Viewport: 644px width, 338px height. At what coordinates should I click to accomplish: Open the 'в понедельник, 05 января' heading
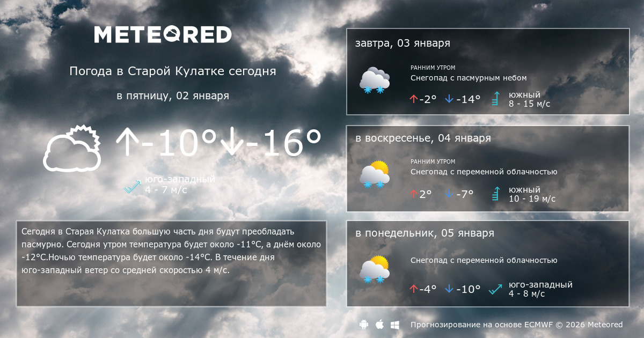pyautogui.click(x=425, y=233)
